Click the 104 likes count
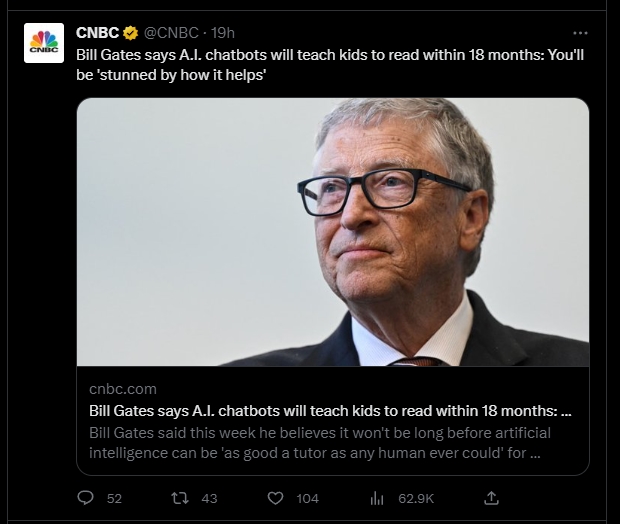The width and height of the screenshot is (620, 524). point(308,498)
